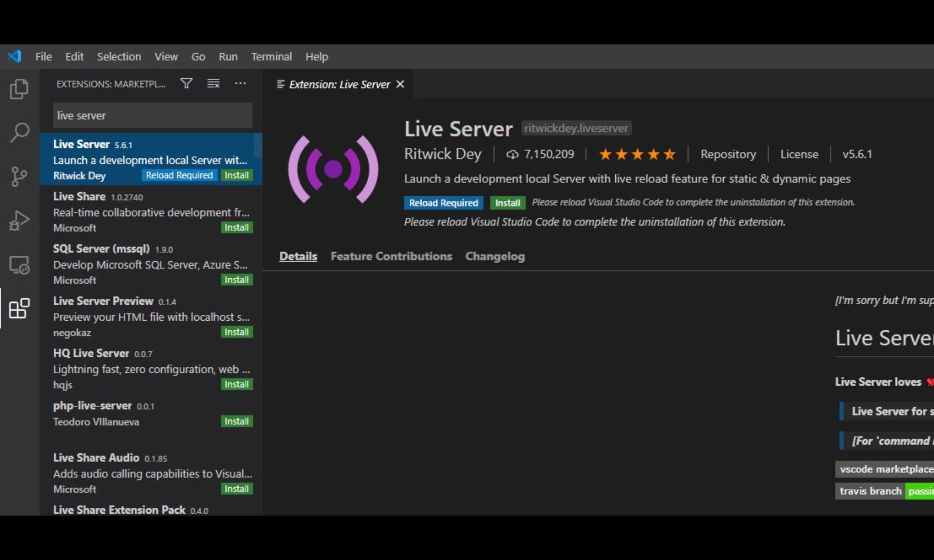This screenshot has width=934, height=560.
Task: Open the Source Control view icon
Action: (x=19, y=176)
